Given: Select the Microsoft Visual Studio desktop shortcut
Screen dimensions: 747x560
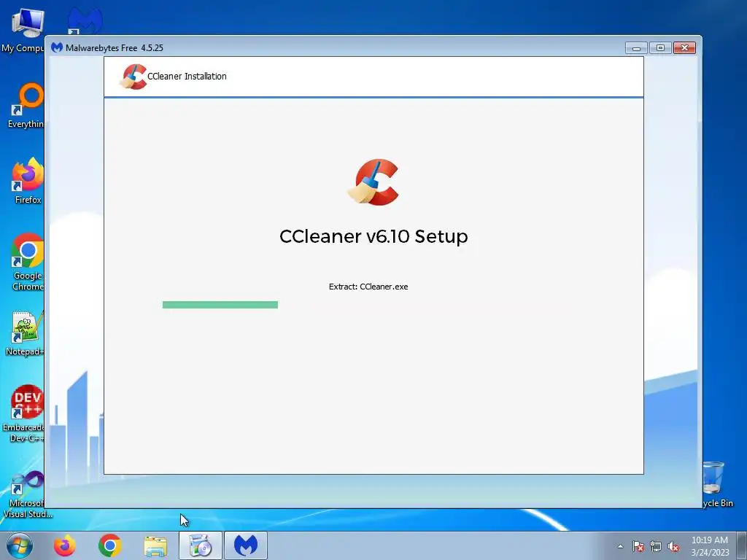Looking at the screenshot, I should 27,494.
